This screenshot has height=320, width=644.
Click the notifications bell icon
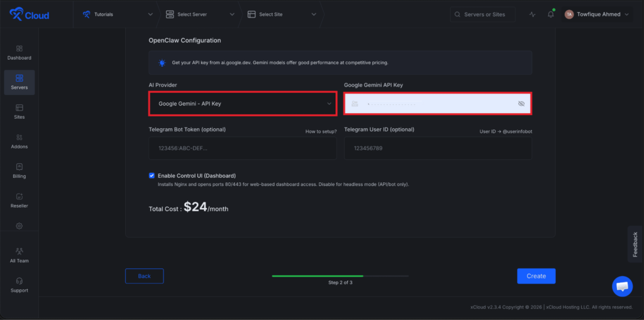(550, 14)
